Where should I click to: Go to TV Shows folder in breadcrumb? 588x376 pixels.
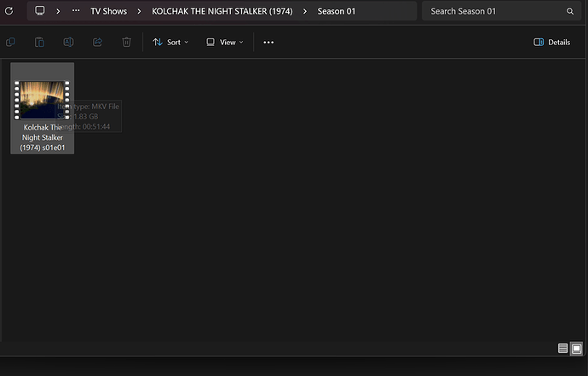point(109,11)
